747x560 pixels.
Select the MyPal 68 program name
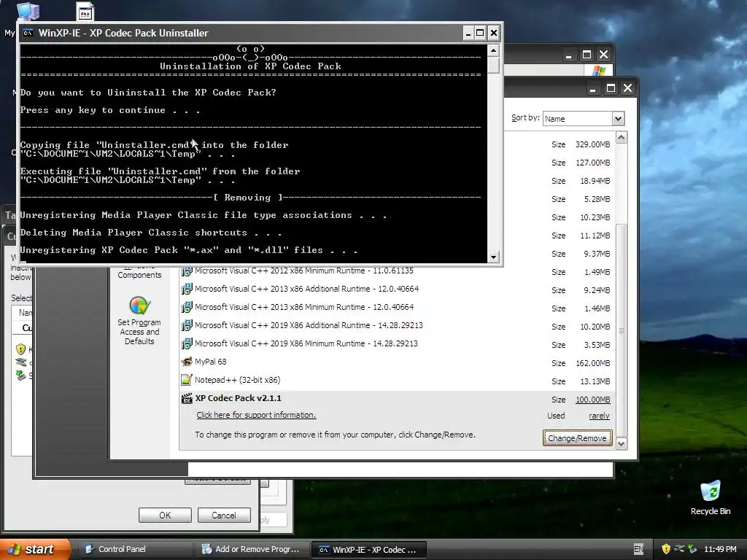[211, 362]
